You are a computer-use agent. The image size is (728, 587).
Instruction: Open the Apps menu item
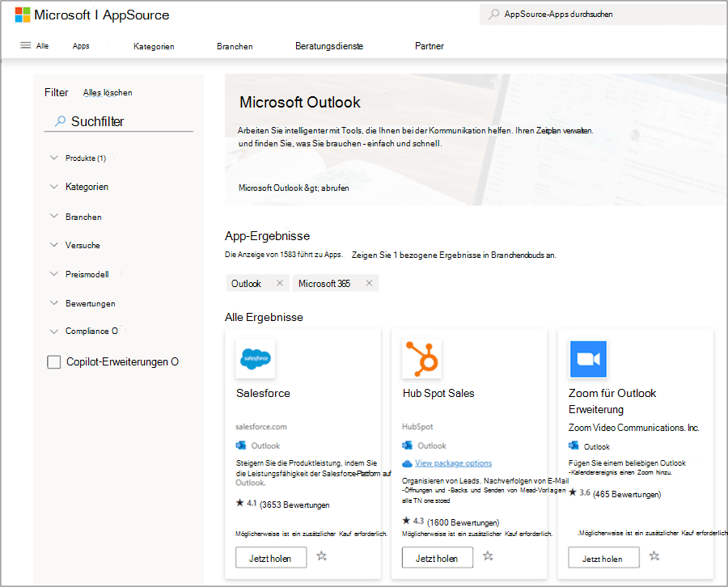(81, 46)
